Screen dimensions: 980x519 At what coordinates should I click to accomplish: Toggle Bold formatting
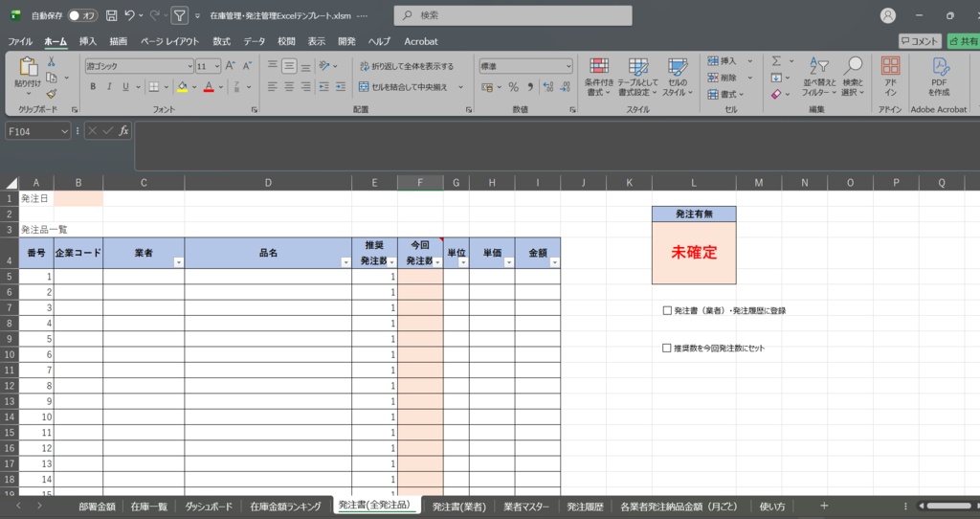click(93, 87)
